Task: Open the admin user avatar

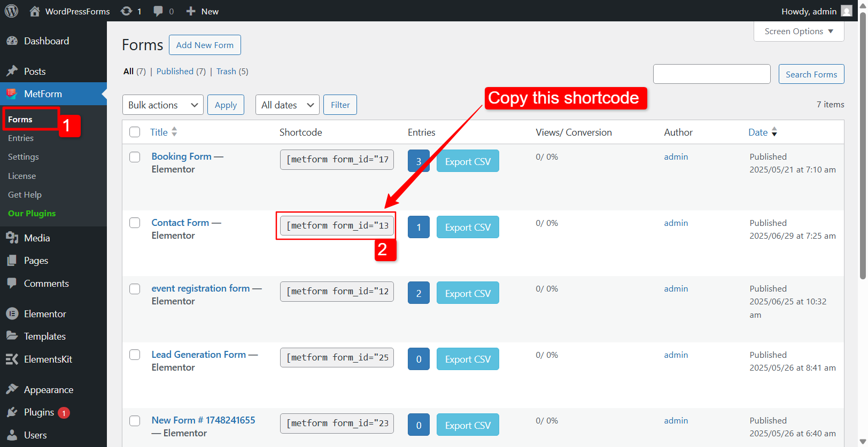Action: pos(847,11)
